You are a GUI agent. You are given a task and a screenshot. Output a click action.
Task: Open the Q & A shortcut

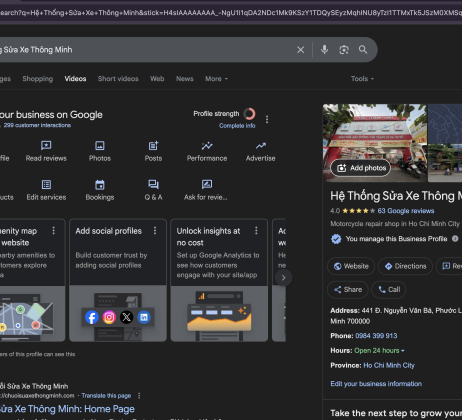pyautogui.click(x=153, y=190)
